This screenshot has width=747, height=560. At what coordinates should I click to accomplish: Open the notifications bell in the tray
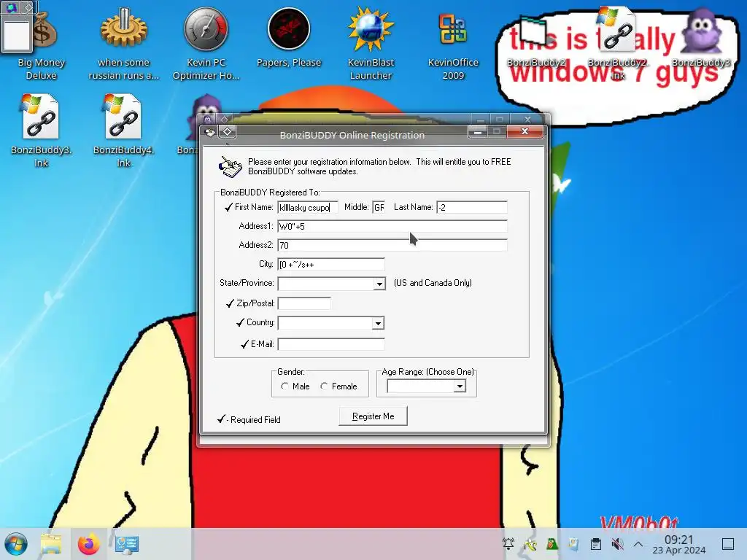508,544
